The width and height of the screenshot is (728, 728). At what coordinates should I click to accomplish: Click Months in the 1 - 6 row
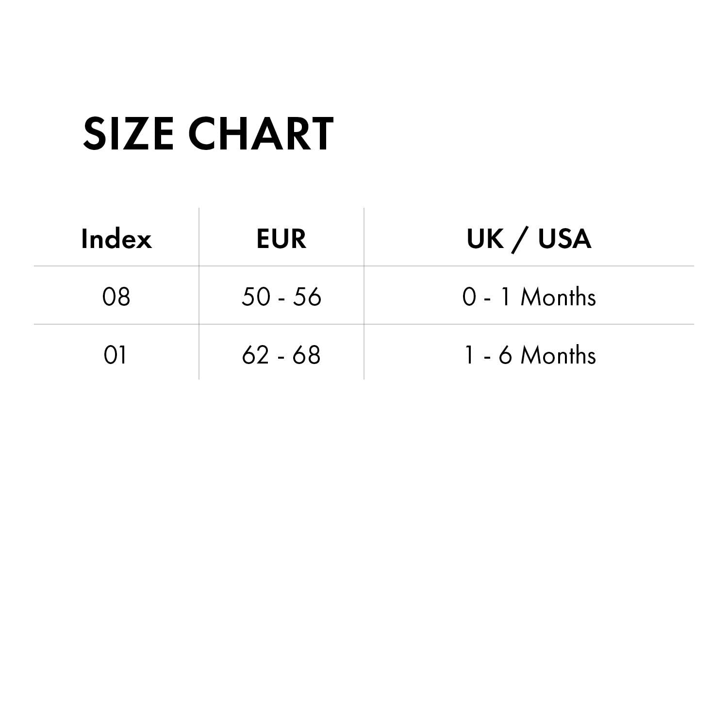click(x=558, y=355)
